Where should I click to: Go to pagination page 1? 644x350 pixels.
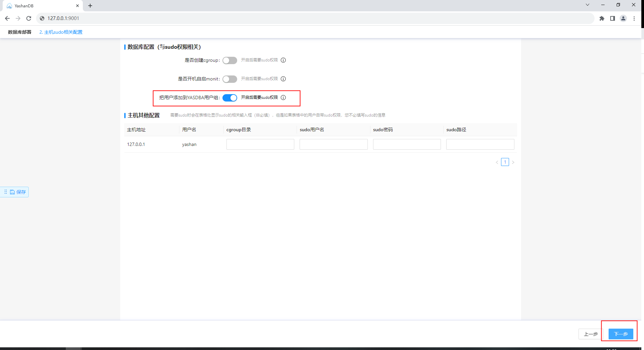(505, 162)
